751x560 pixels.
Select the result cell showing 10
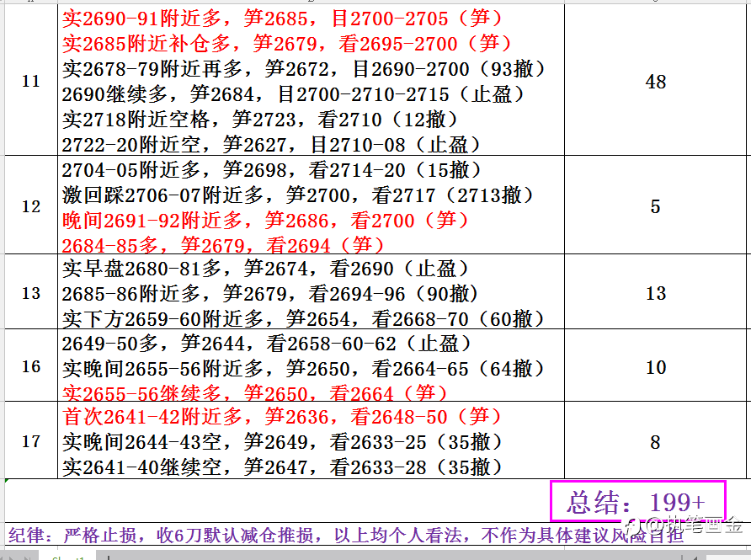[x=655, y=367]
